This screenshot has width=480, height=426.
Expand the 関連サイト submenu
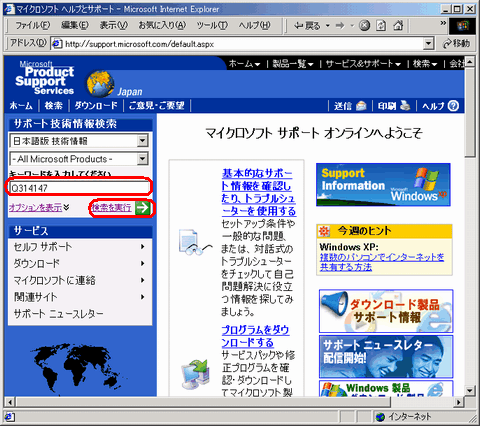pos(80,297)
